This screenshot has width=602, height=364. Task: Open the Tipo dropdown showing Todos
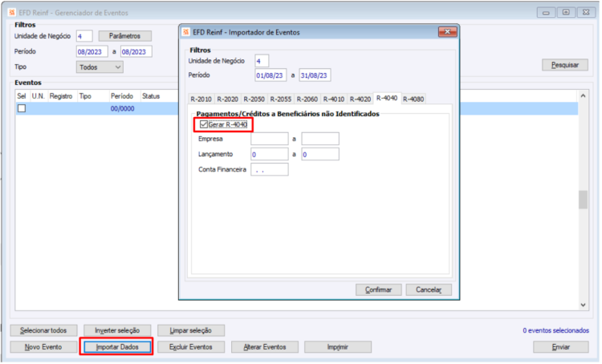point(100,67)
